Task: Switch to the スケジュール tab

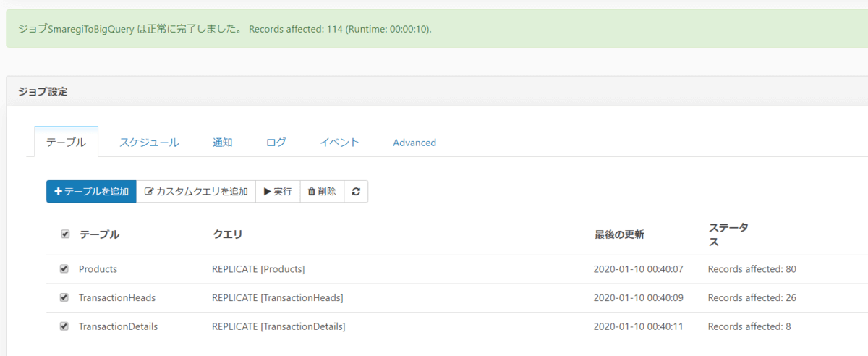Action: point(149,143)
